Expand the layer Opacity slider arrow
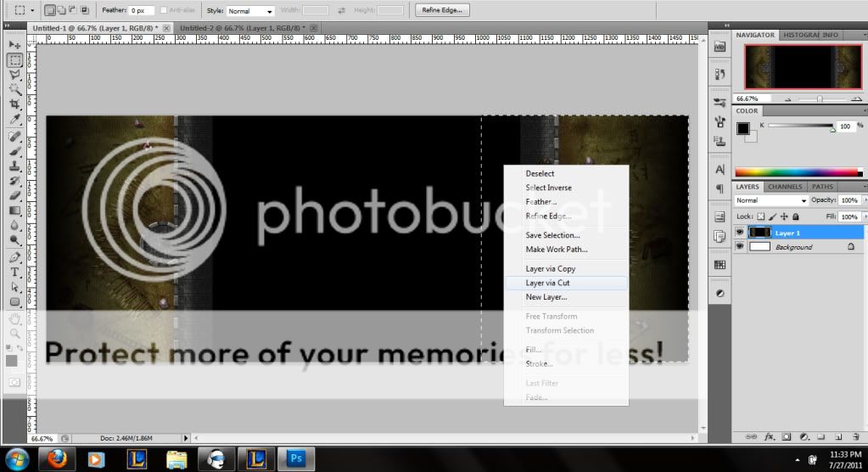Image resolution: width=868 pixels, height=472 pixels. coord(862,200)
